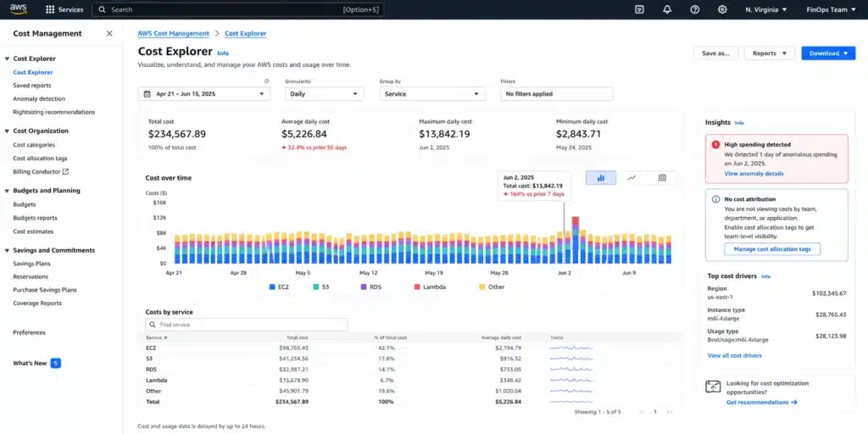Screen dimensions: 868x434
Task: Open the Group by Service dropdown
Action: coord(432,94)
